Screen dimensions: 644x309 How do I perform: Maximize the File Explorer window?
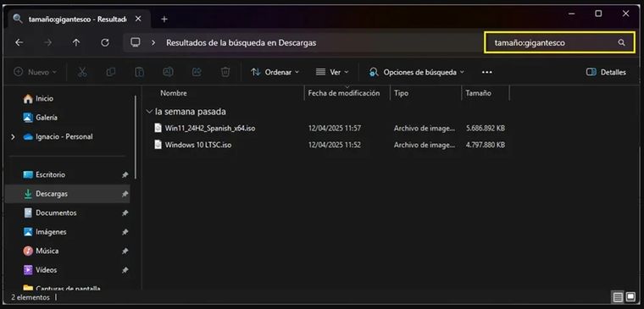(x=598, y=14)
